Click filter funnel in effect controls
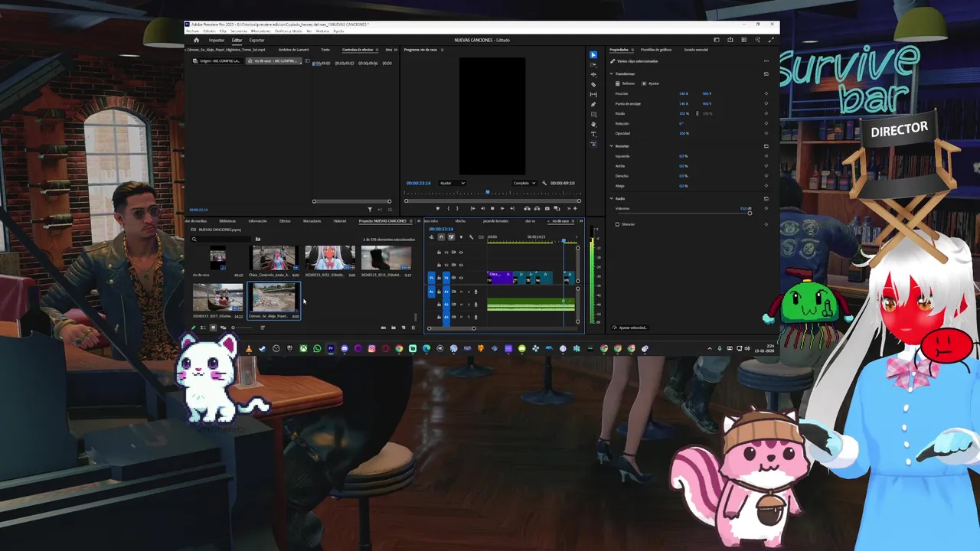 click(x=370, y=209)
